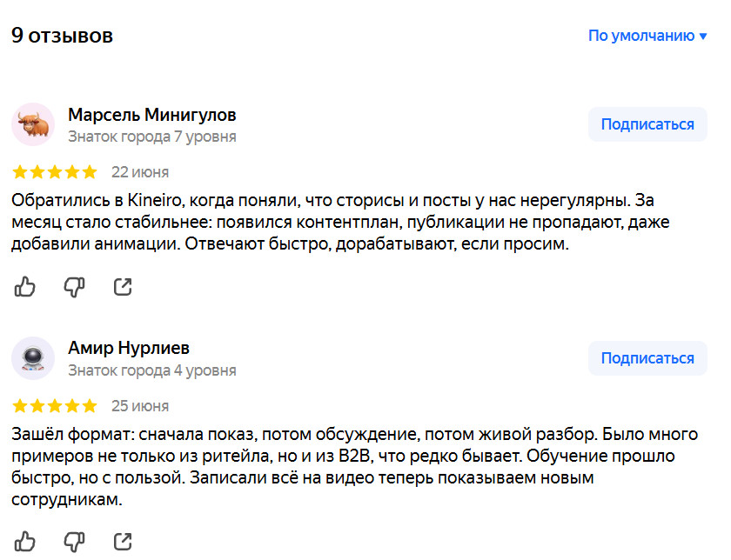Screen dimensions: 731x560
Task: Like Марсель Минигулов's review
Action: click(x=25, y=286)
